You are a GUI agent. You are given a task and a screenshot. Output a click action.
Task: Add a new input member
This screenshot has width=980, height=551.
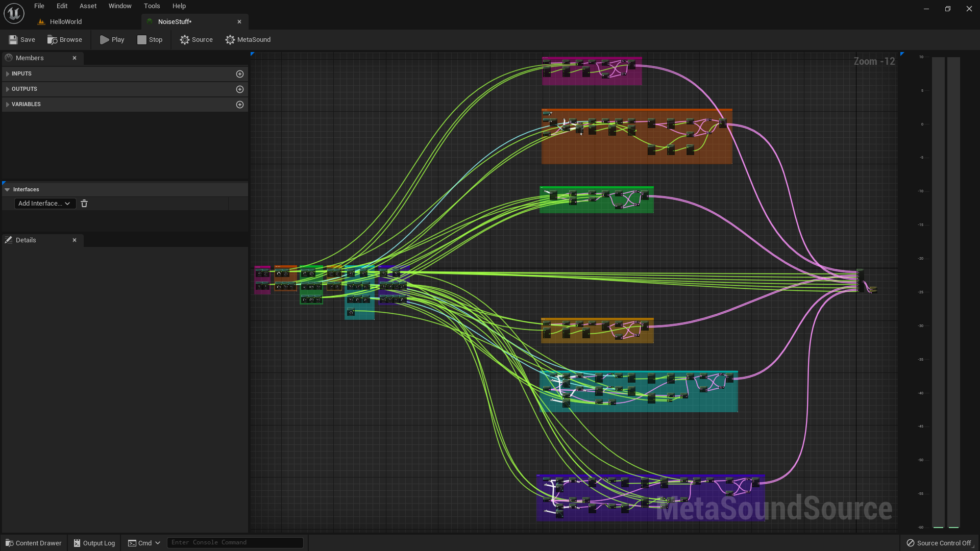[x=240, y=74]
